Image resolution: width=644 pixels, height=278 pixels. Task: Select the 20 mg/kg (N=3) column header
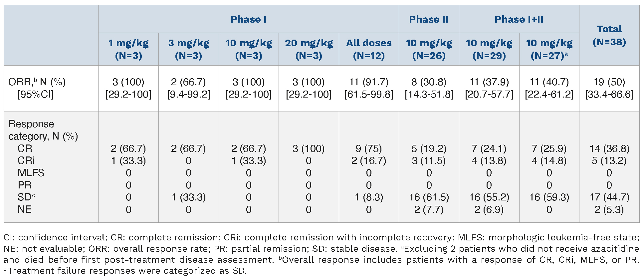[309, 49]
